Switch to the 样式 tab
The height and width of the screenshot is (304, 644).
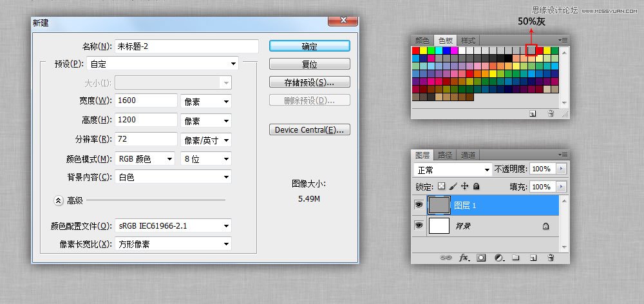point(468,41)
